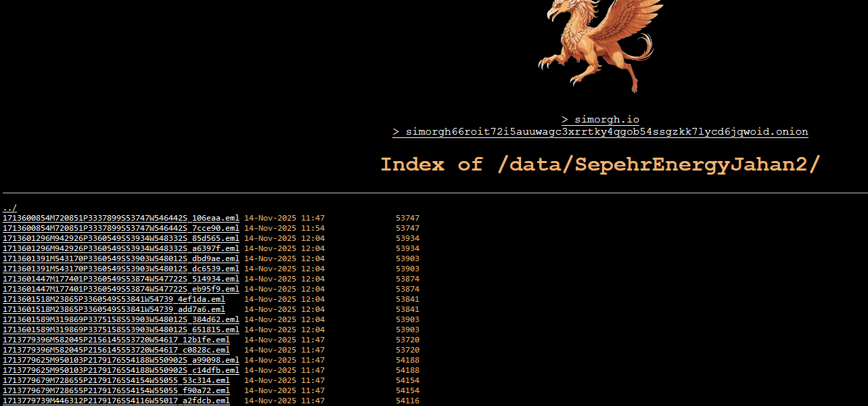Viewport: 868px width, 406px height.
Task: Click the file ending in dc6539.eml
Action: point(120,269)
